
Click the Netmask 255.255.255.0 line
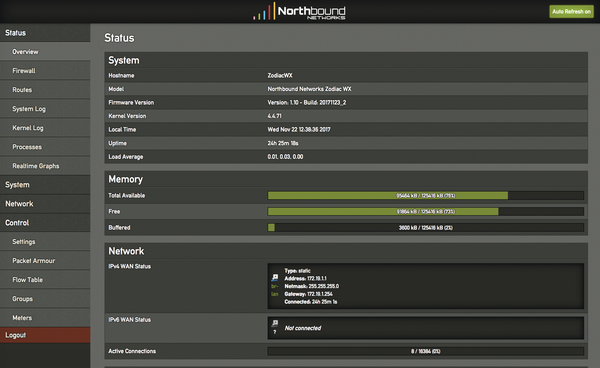(311, 286)
